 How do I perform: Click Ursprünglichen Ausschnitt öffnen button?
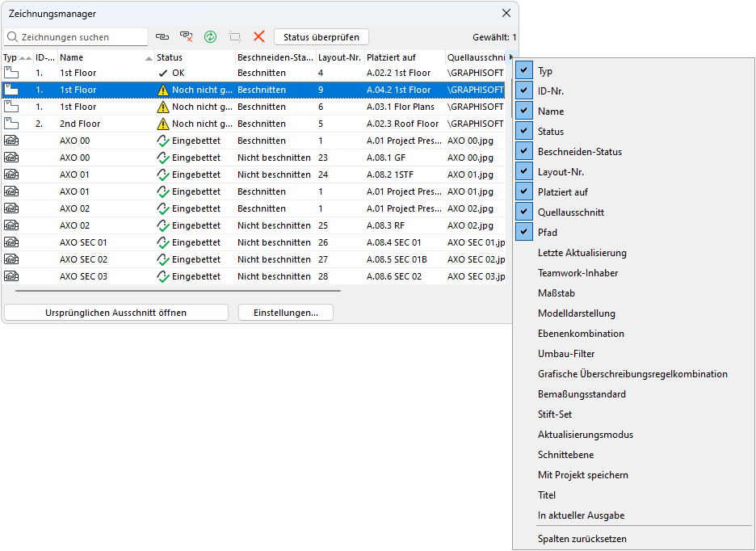click(115, 313)
